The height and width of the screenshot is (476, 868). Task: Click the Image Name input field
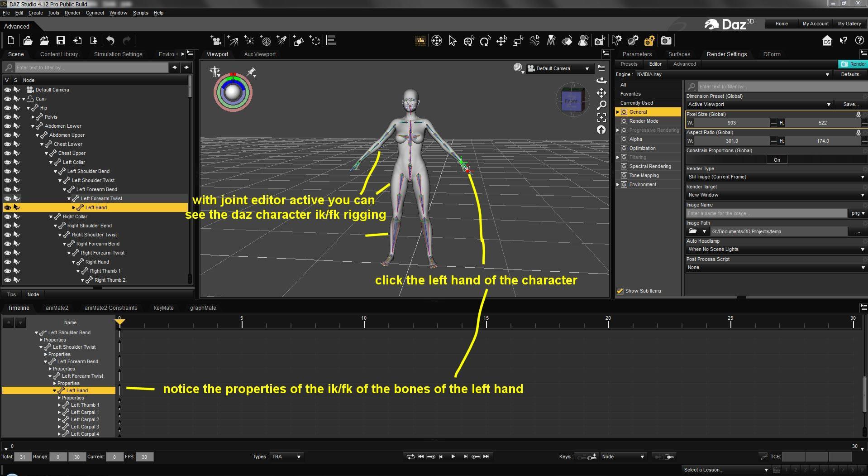pyautogui.click(x=766, y=213)
